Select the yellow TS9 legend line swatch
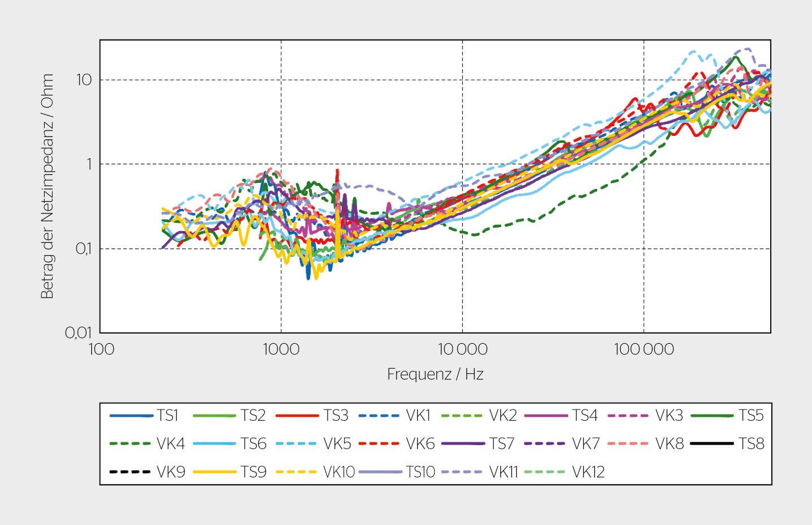 (x=214, y=472)
